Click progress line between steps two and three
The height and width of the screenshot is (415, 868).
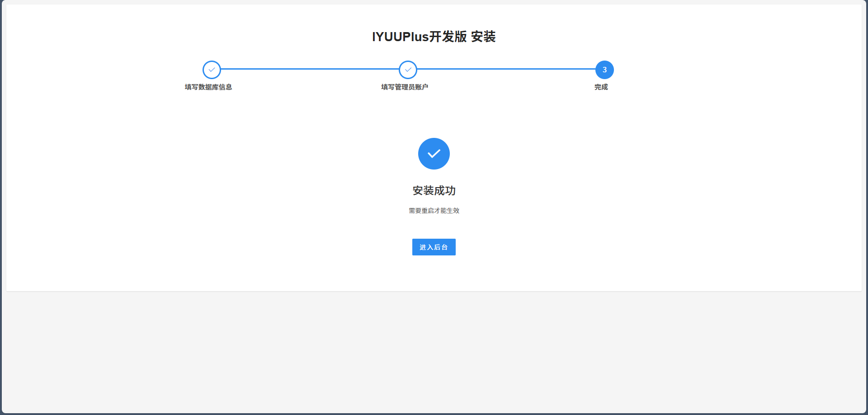[506, 69]
